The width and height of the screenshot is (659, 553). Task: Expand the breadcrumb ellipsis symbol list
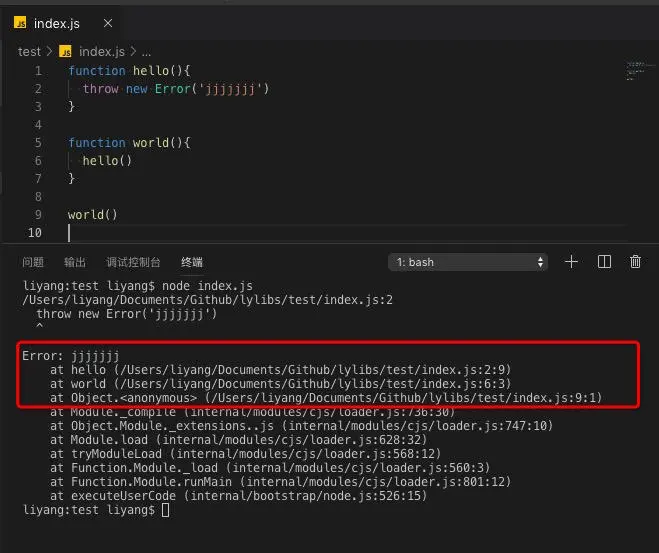pyautogui.click(x=146, y=52)
